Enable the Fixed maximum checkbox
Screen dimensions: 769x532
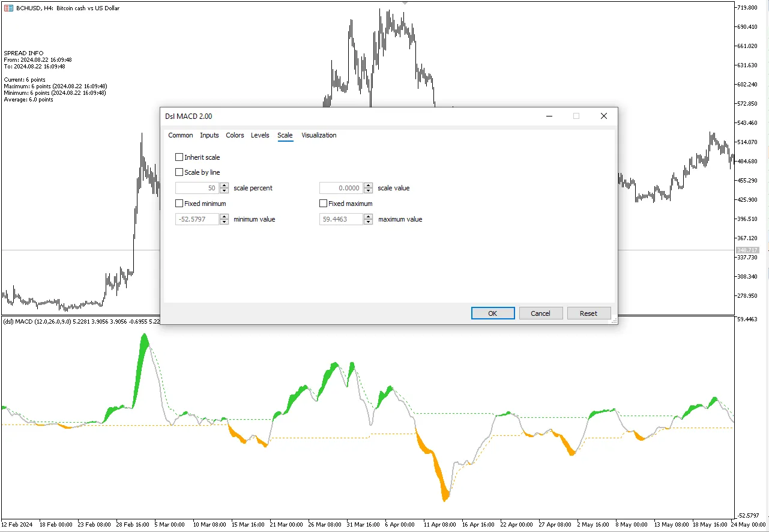[x=324, y=204]
